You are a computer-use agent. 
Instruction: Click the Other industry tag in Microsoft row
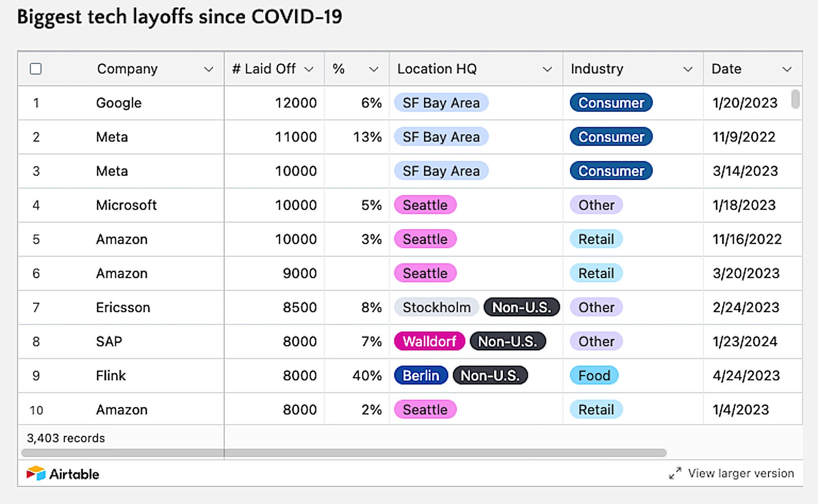596,205
